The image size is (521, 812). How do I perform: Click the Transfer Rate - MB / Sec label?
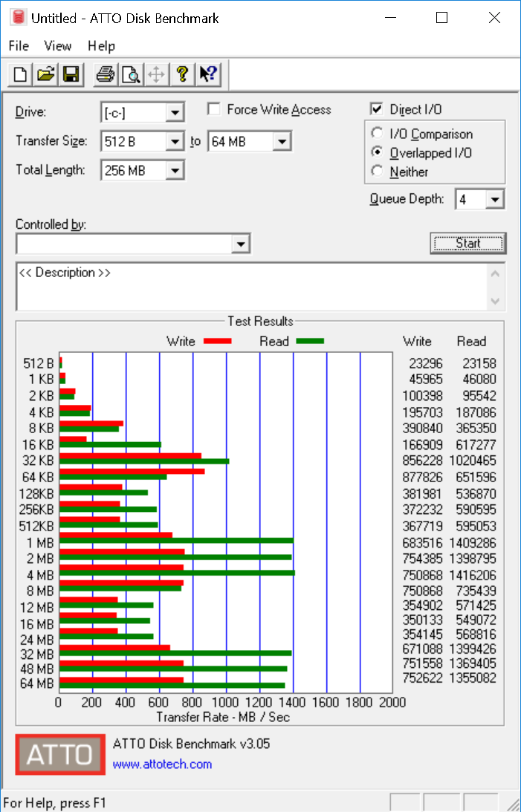coord(223,717)
